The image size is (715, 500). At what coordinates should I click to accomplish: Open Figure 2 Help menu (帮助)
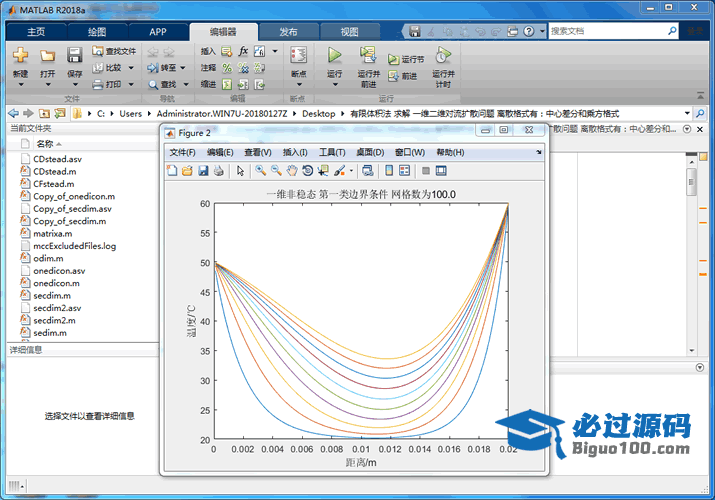450,152
